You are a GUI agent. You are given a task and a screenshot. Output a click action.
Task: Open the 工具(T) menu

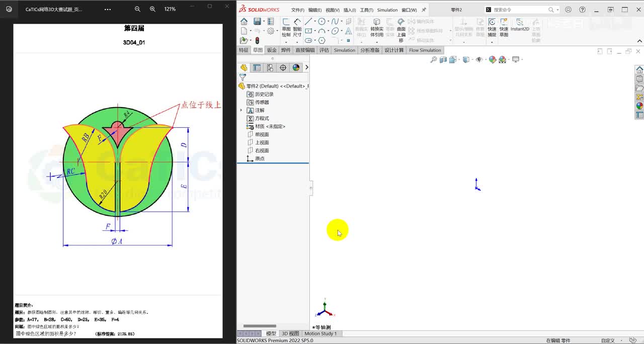point(367,10)
